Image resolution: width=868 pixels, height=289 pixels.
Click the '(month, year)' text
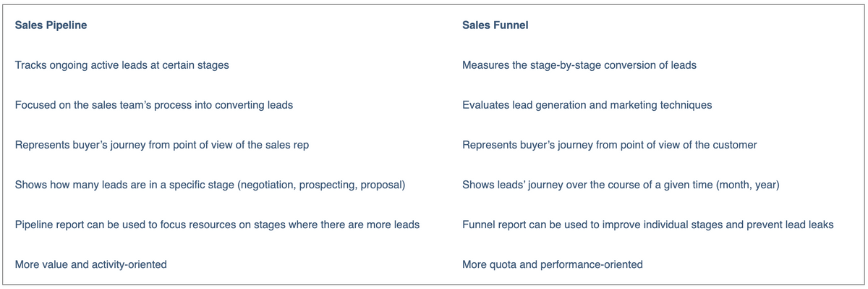(748, 185)
